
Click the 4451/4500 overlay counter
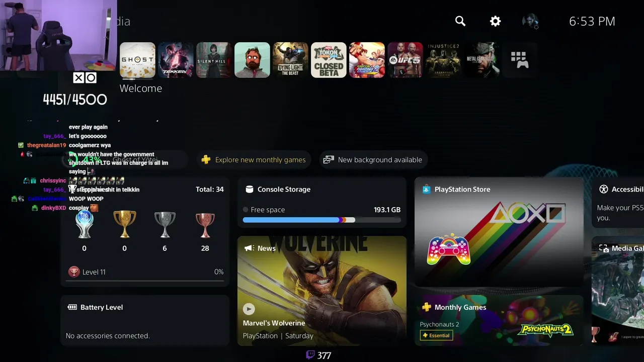click(x=75, y=100)
